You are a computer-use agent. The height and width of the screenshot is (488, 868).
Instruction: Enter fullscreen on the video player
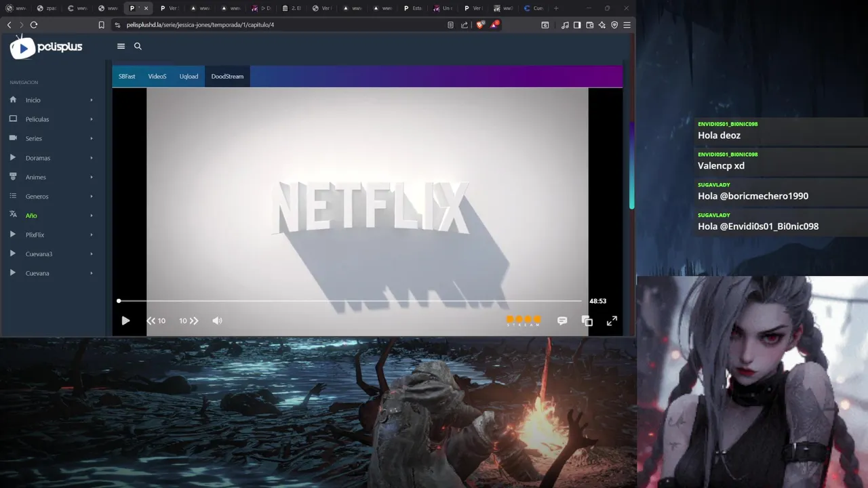(612, 321)
